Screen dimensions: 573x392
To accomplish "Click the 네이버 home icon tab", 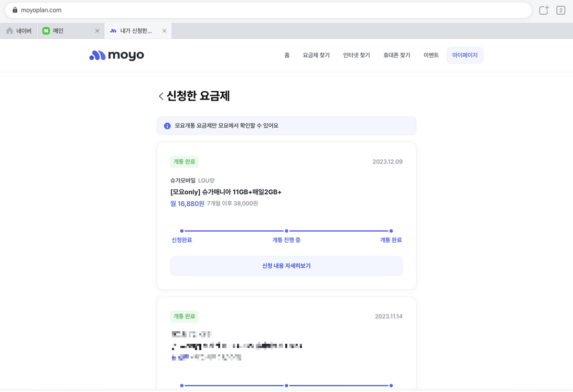I will [x=19, y=31].
